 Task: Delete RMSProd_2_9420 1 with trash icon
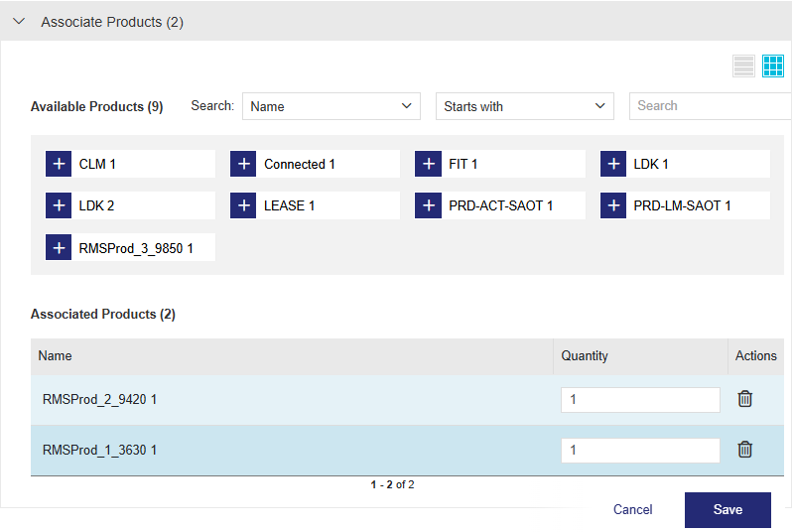pyautogui.click(x=744, y=399)
